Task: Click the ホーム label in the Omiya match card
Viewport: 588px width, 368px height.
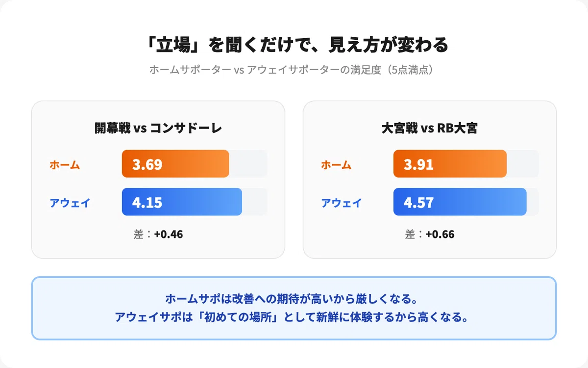Action: pyautogui.click(x=336, y=164)
